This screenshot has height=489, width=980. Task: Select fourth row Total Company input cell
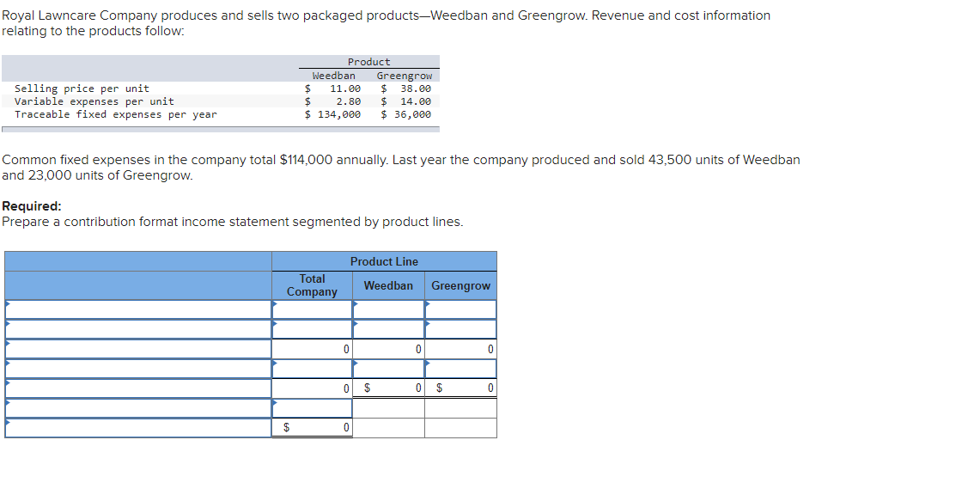(312, 369)
